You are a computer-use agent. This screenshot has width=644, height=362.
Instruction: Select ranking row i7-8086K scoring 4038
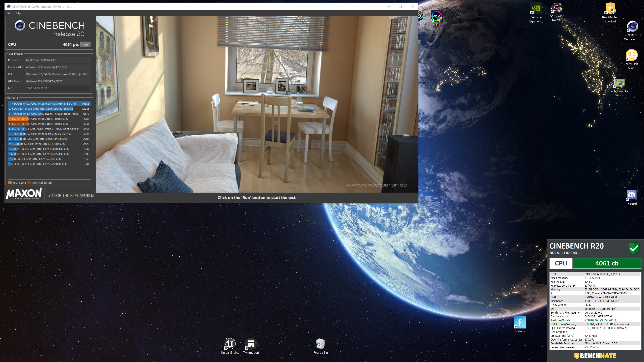pos(49,124)
